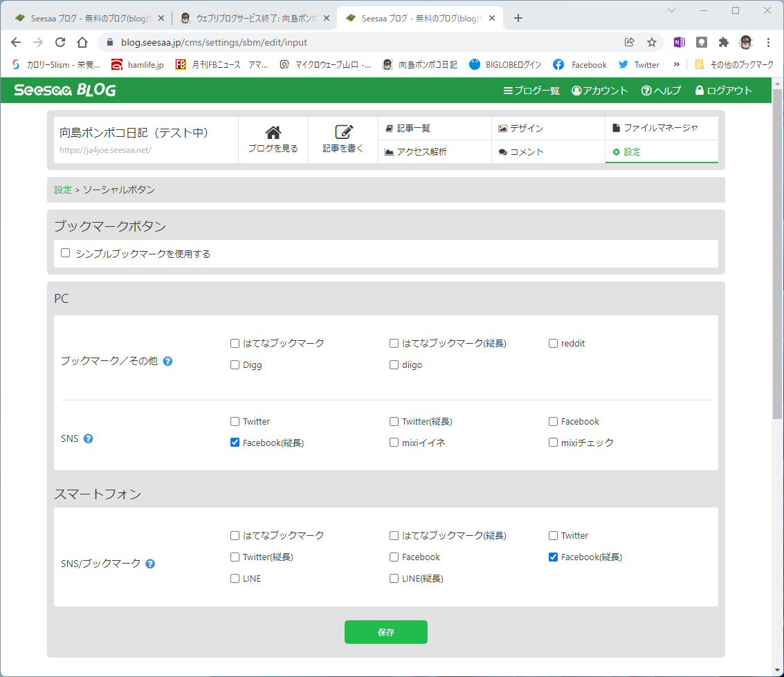The height and width of the screenshot is (677, 784).
Task: Click ログアウト in the header
Action: pyautogui.click(x=724, y=91)
